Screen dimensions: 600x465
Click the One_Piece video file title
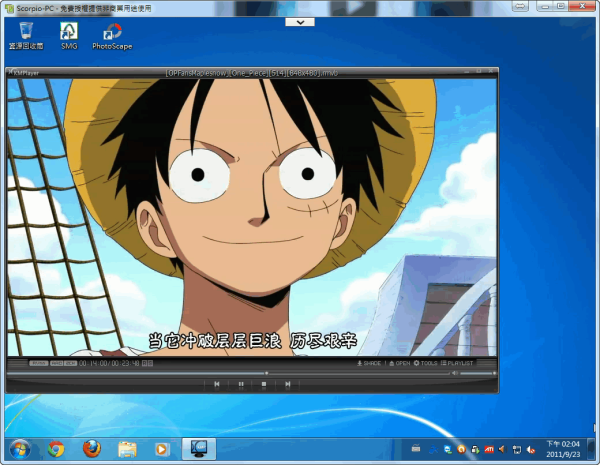click(252, 73)
